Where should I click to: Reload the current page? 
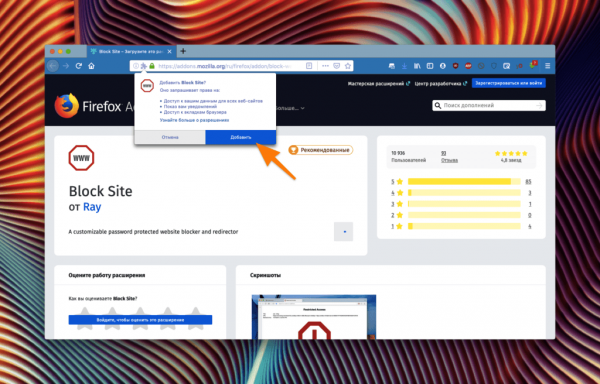click(x=78, y=66)
